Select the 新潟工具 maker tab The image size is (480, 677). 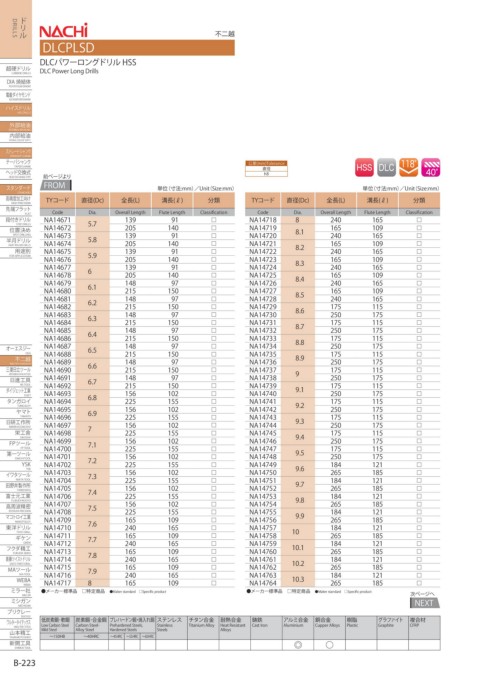16,645
